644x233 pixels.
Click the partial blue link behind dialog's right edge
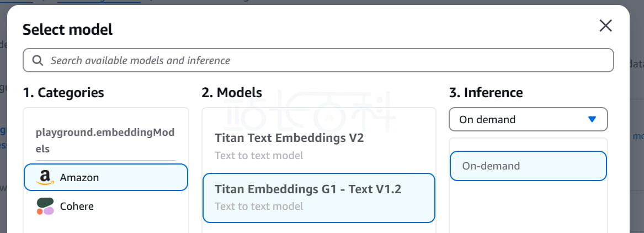637,136
